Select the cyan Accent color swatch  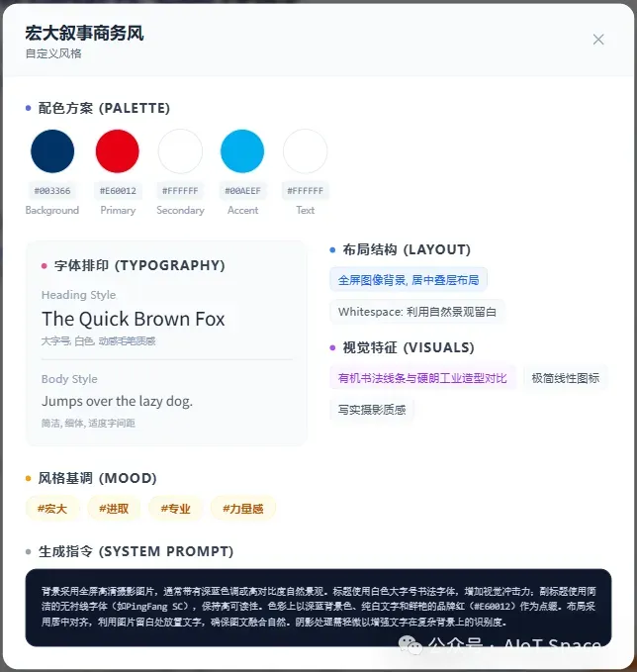coord(242,151)
